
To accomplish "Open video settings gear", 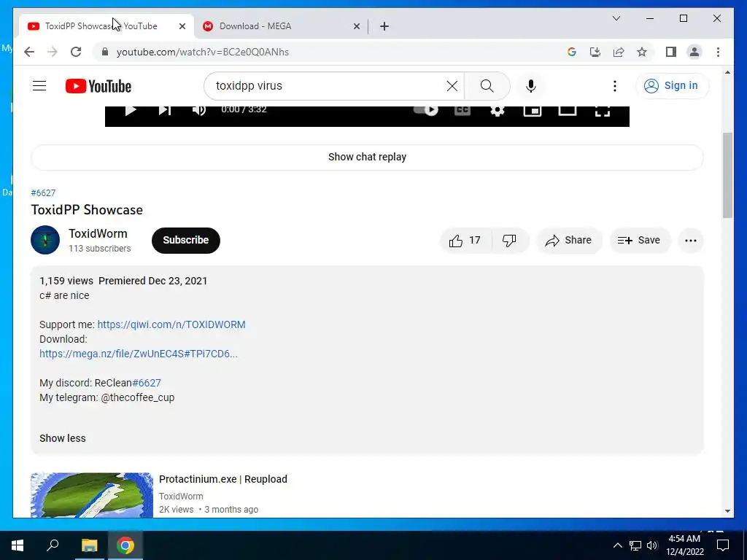I will click(498, 111).
